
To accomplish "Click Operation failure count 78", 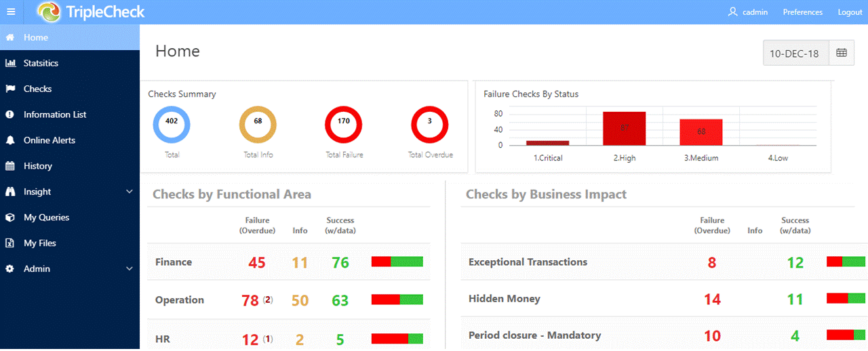I will pyautogui.click(x=250, y=300).
